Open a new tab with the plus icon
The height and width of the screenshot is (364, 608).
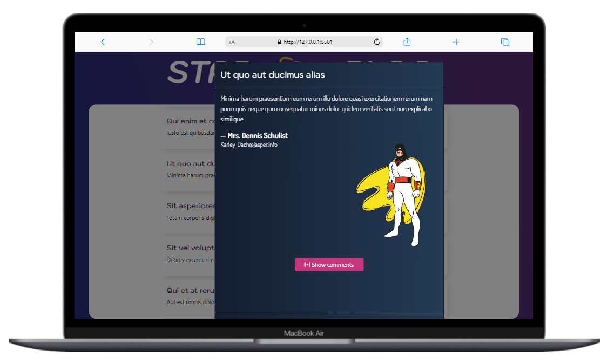pos(456,42)
